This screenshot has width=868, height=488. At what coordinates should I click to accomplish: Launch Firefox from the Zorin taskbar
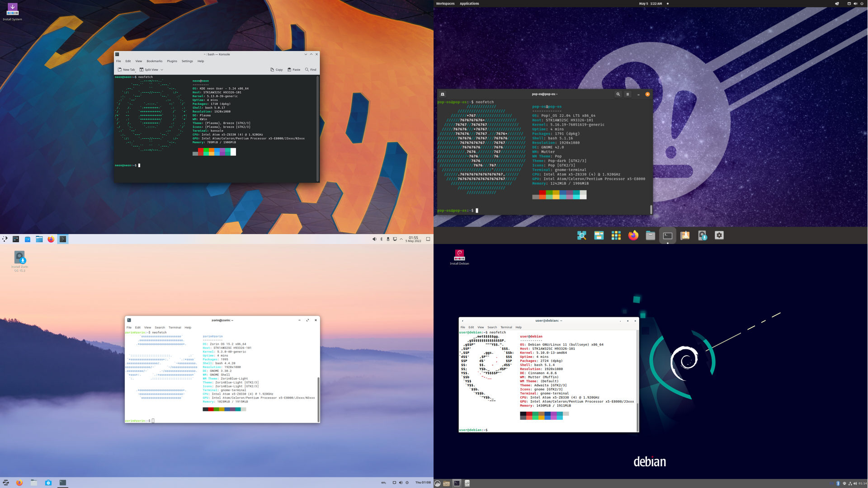[x=19, y=483]
